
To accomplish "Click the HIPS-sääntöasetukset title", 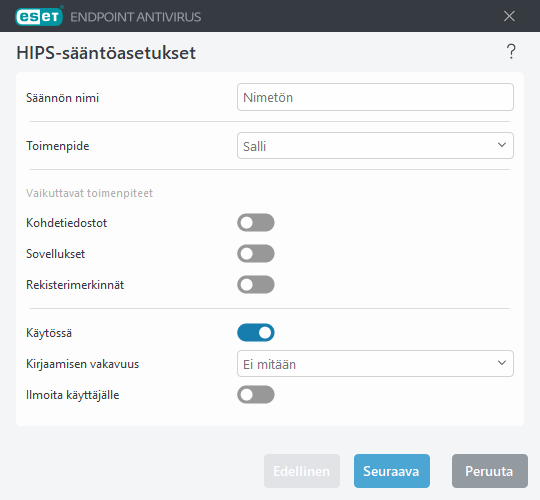I will coord(106,53).
